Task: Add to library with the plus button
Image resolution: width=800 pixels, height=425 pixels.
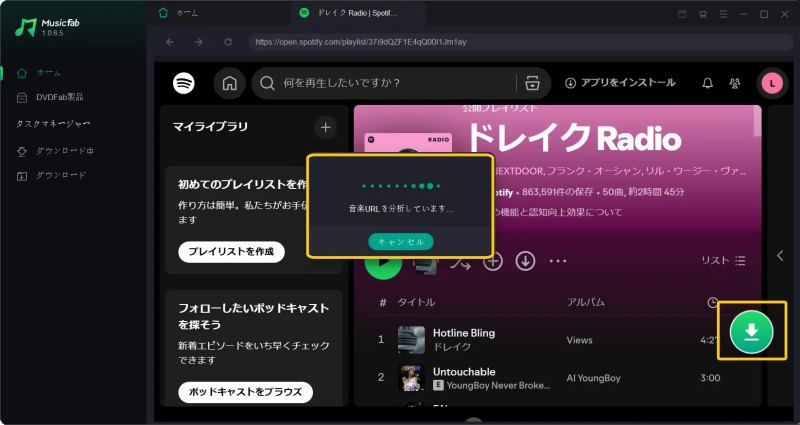Action: coord(326,127)
